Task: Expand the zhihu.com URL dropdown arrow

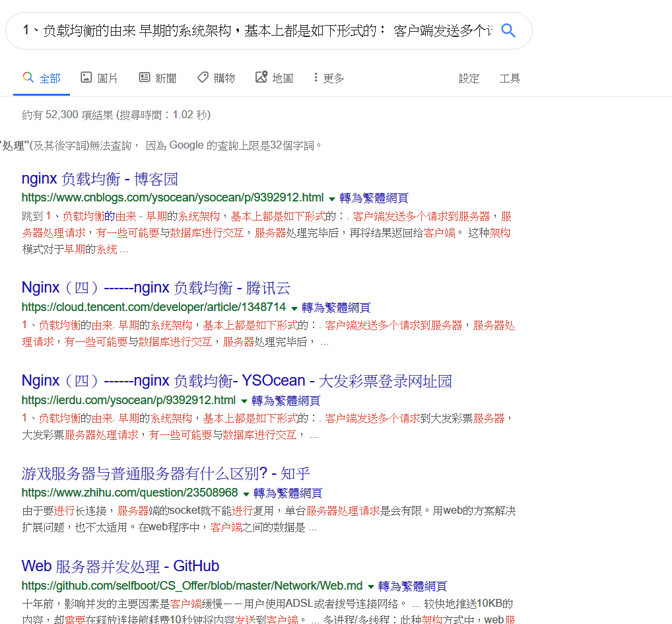Action: point(246,494)
